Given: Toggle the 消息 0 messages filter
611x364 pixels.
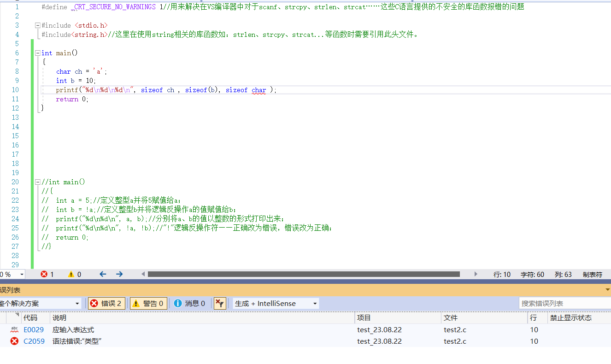Looking at the screenshot, I should (189, 303).
